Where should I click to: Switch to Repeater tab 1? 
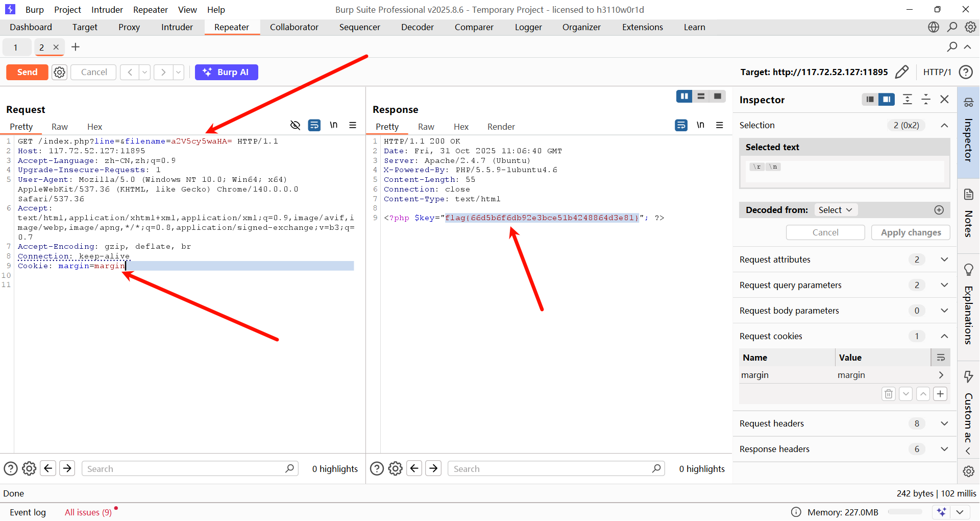(16, 47)
